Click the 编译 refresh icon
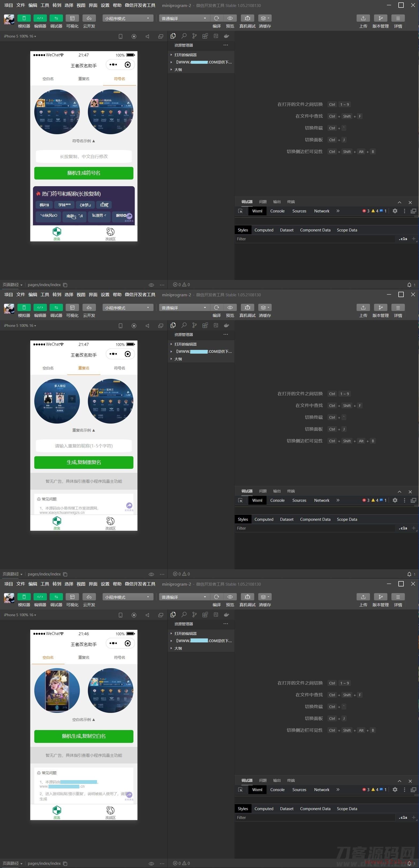Screen dimensions: 419x868 pyautogui.click(x=216, y=18)
